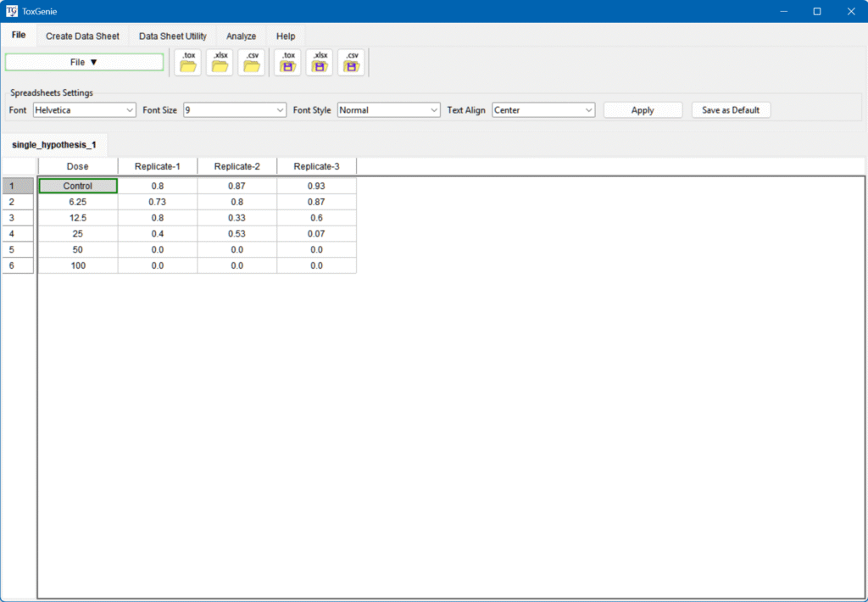868x602 pixels.
Task: Switch to the Create Data Sheet tab
Action: (82, 36)
